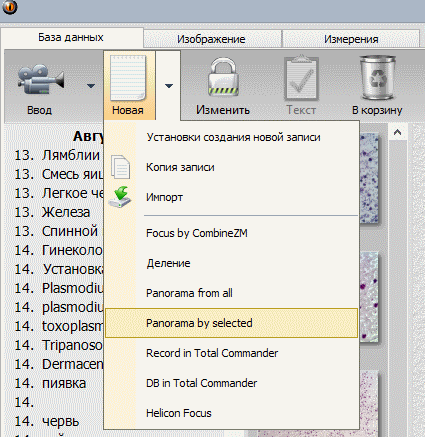Screen dimensions: 425x437
Task: Click the green arrow import icon
Action: (x=120, y=197)
